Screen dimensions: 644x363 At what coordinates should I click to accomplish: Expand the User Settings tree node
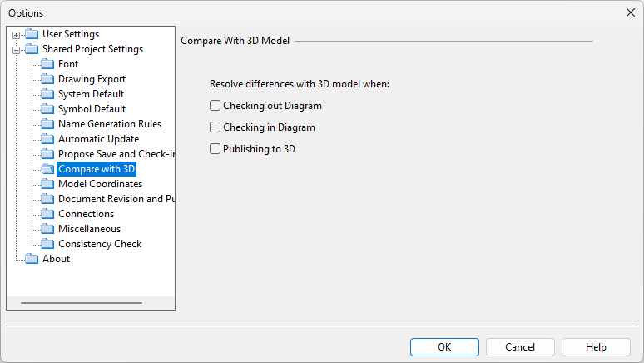(16, 35)
